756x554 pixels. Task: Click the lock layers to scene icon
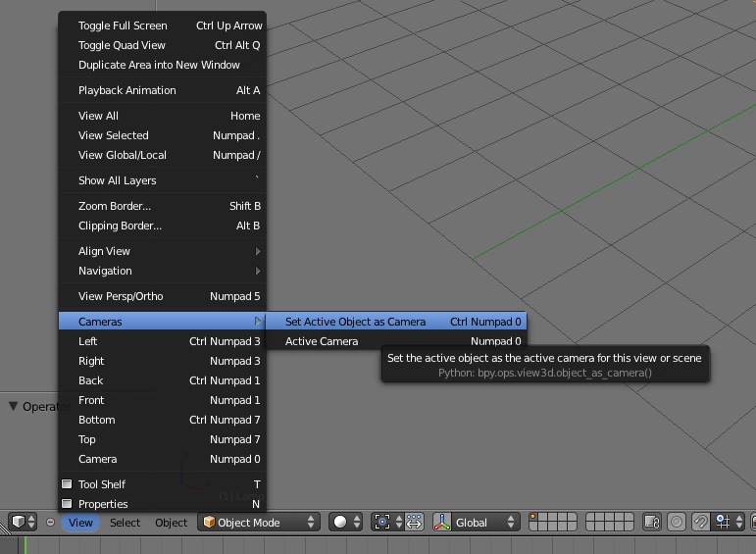pos(652,523)
